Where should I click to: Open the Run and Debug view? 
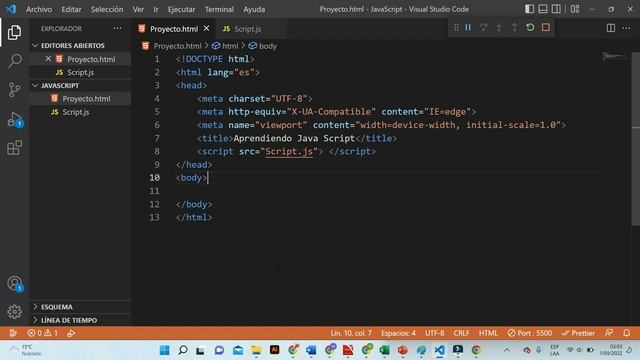click(14, 119)
